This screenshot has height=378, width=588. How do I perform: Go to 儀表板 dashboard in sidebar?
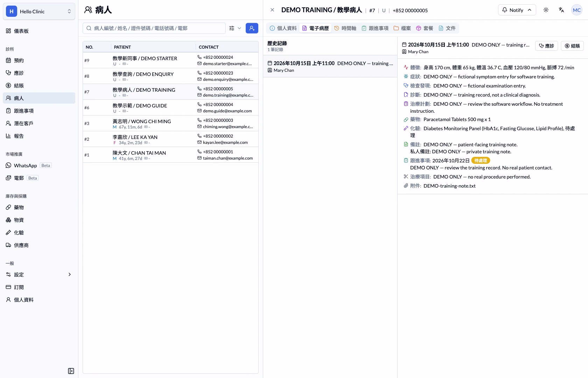tap(39, 31)
